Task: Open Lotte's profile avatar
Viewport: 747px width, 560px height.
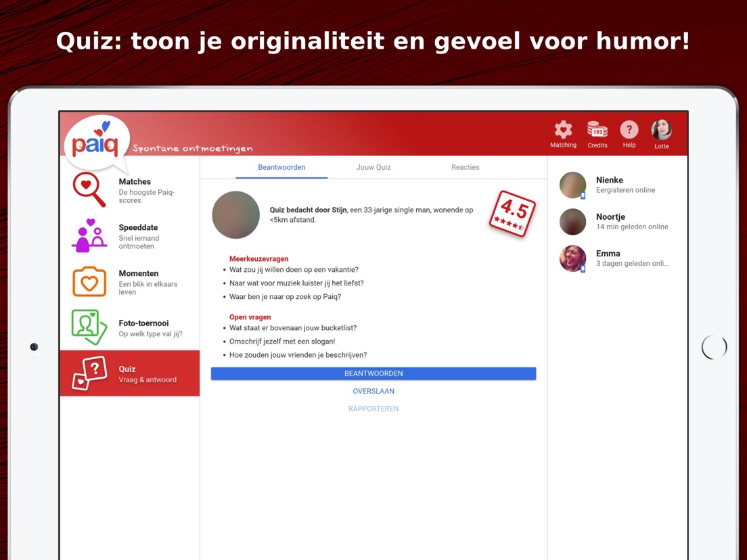Action: (661, 130)
